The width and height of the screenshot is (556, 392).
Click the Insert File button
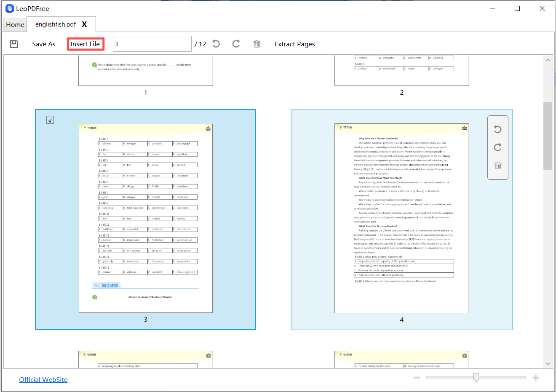(x=86, y=43)
